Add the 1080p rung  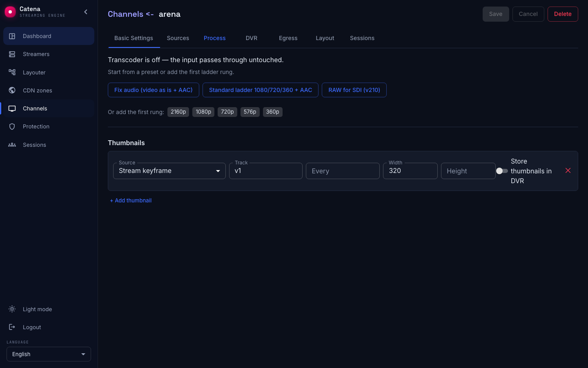(x=203, y=112)
